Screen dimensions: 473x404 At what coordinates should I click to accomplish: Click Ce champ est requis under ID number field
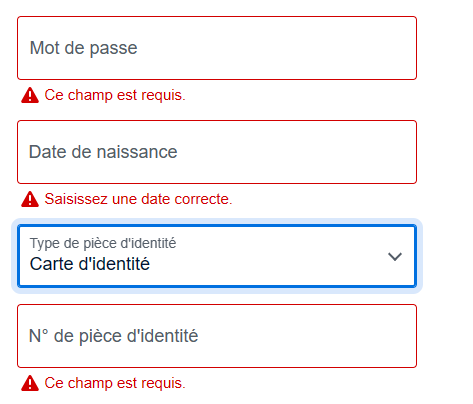(115, 383)
